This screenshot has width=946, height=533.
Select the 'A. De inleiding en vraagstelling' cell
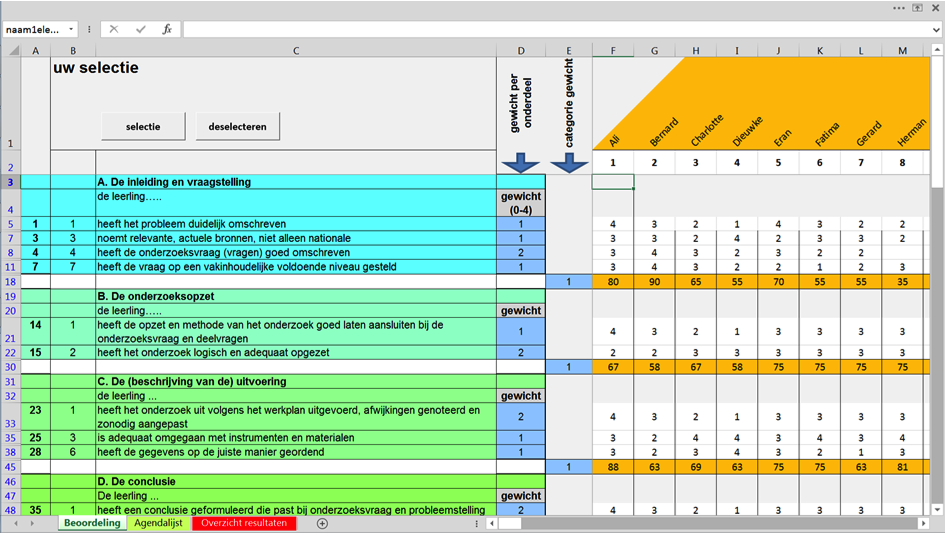(x=296, y=182)
